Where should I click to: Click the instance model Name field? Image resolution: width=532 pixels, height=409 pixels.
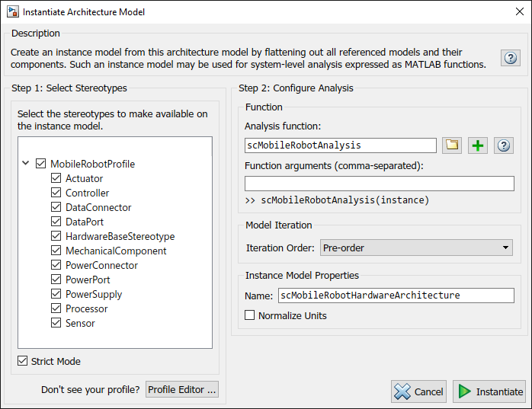396,296
